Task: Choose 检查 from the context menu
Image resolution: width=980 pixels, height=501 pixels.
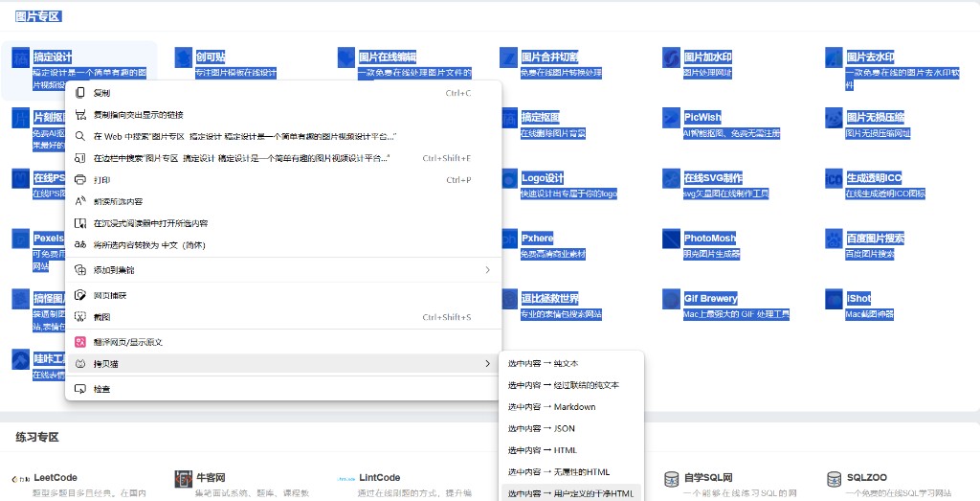Action: tap(283, 389)
